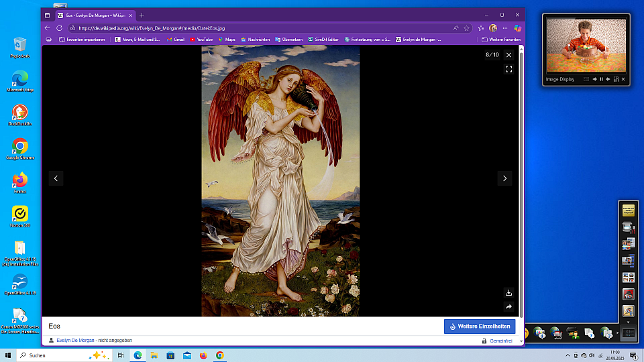Reload the Wikipedia page

tap(59, 28)
